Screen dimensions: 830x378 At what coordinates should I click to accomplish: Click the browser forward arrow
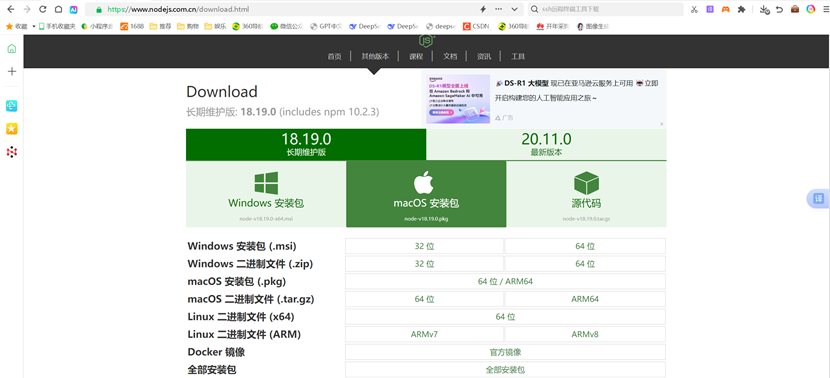pyautogui.click(x=27, y=9)
